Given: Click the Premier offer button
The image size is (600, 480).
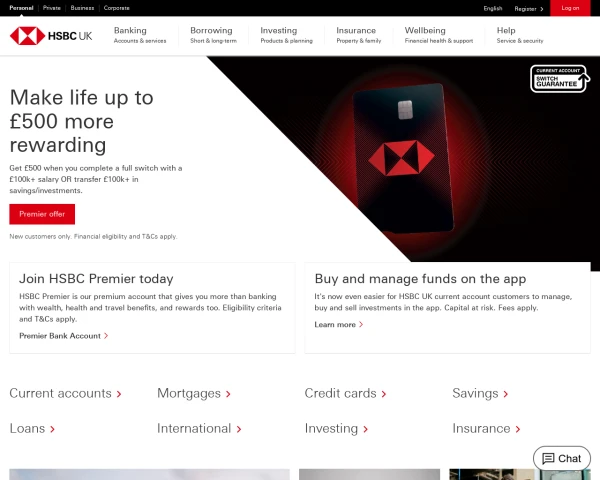Looking at the screenshot, I should click(42, 214).
